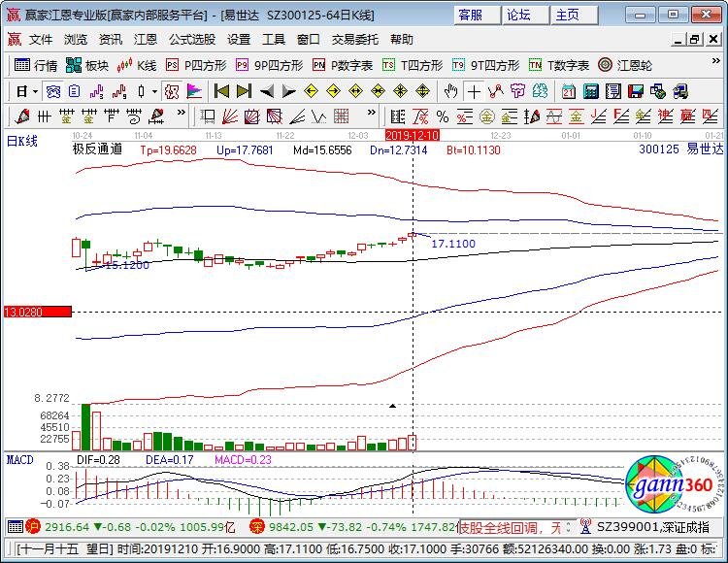Open the candlestick style dropdown arrow
Screen dimensions: 728x563
(x=154, y=91)
